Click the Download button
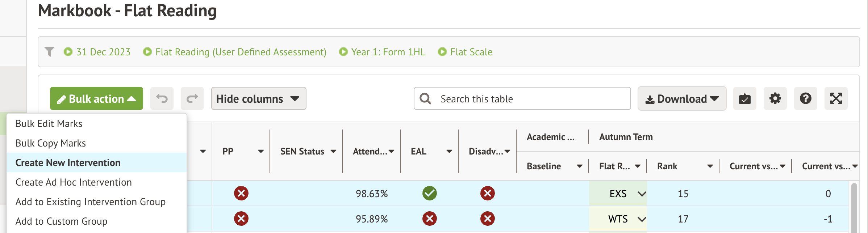The width and height of the screenshot is (868, 233). (x=682, y=98)
